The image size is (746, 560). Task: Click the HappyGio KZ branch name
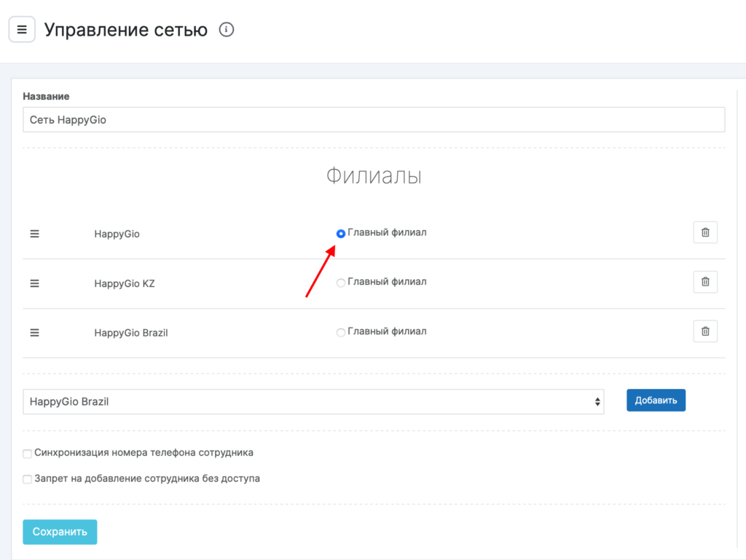[x=125, y=283]
